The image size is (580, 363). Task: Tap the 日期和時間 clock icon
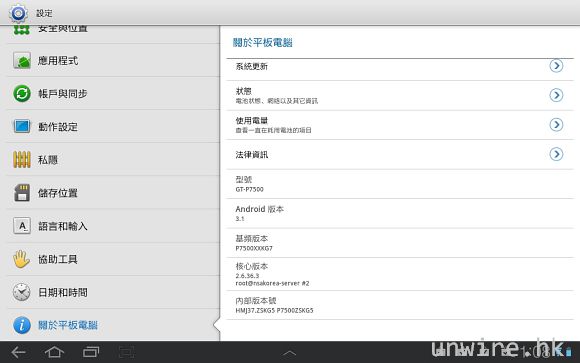pyautogui.click(x=22, y=292)
